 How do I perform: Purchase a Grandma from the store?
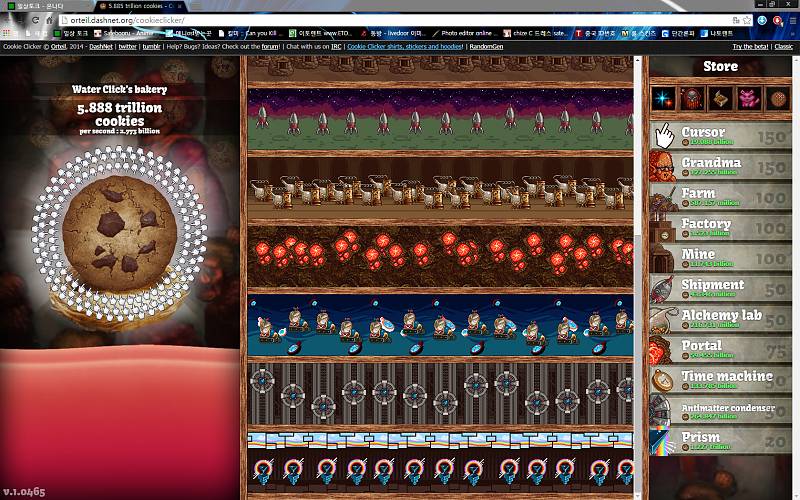pos(720,167)
